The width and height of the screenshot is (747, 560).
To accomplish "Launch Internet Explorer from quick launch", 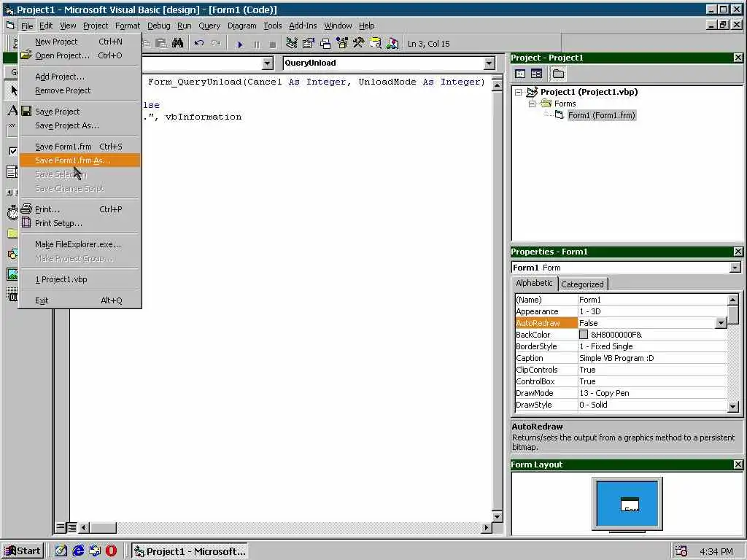I will tap(78, 551).
